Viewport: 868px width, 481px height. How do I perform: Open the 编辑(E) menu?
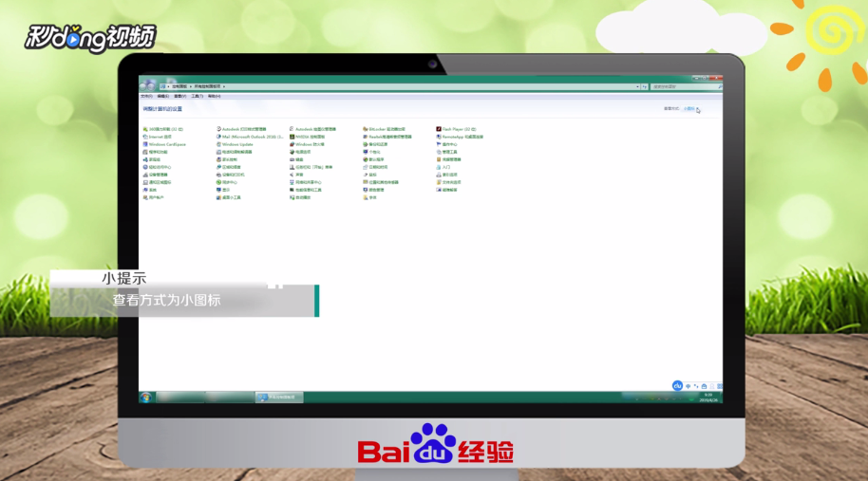coord(163,96)
